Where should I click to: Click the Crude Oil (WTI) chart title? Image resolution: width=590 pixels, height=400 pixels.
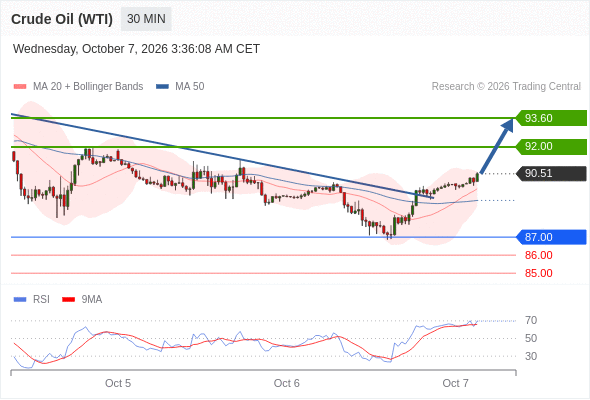[x=62, y=19]
